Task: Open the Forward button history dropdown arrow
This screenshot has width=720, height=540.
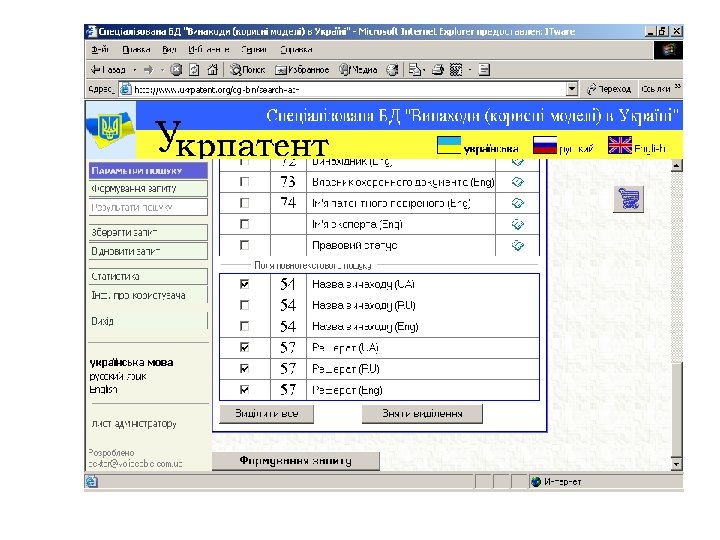Action: (162, 70)
